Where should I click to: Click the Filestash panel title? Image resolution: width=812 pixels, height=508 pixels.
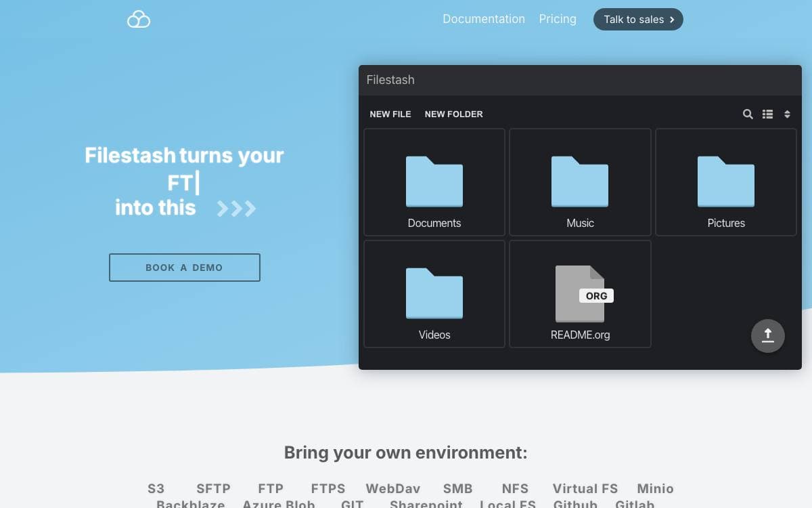pos(390,80)
